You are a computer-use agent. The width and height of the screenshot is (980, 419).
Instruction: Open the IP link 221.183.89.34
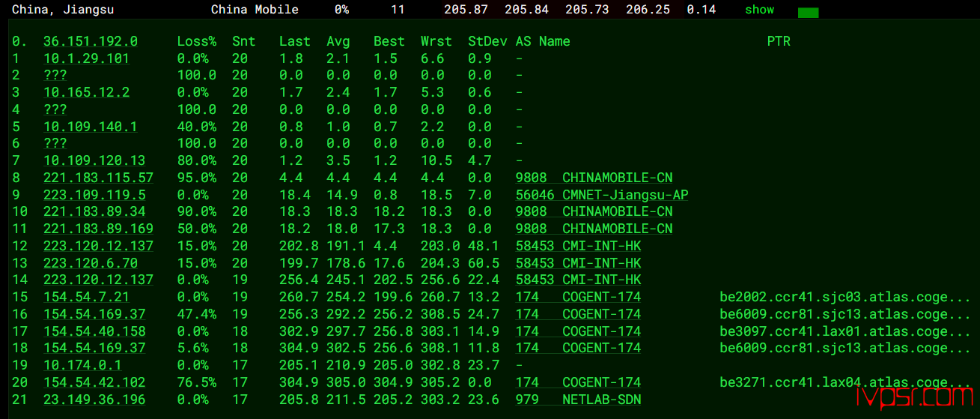click(94, 211)
